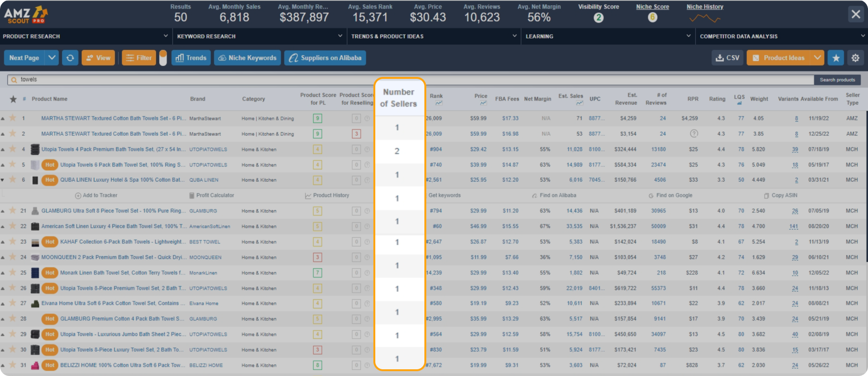This screenshot has width=868, height=376.
Task: Click the Niche Score badge showing 6
Action: (x=652, y=17)
